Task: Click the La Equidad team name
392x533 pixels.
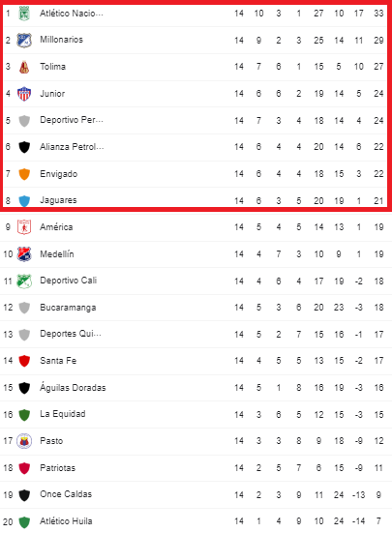Action: pos(63,414)
